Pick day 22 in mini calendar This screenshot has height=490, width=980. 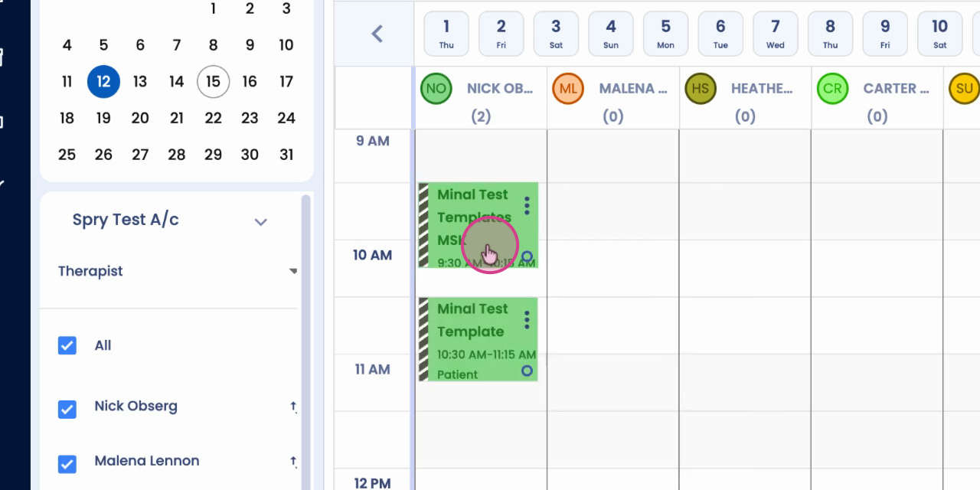click(213, 118)
